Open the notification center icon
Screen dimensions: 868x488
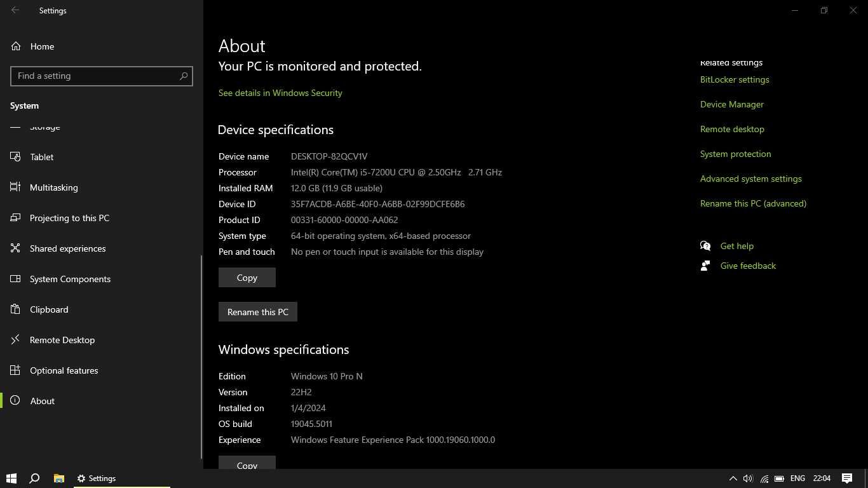click(847, 478)
